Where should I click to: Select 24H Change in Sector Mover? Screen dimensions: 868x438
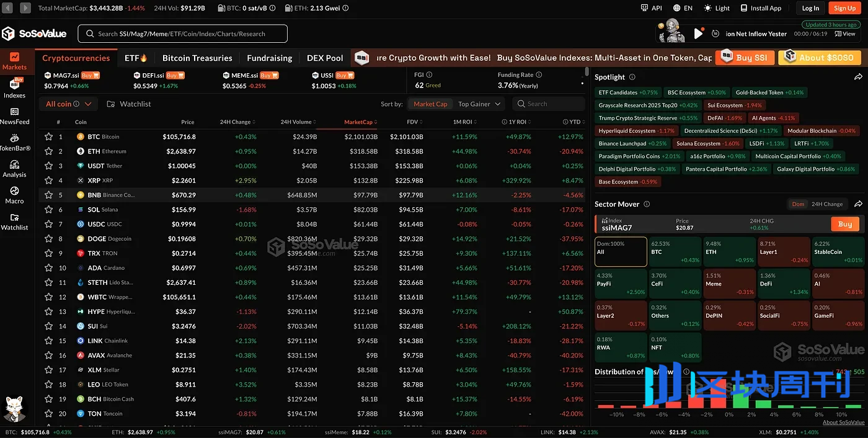[x=827, y=204]
